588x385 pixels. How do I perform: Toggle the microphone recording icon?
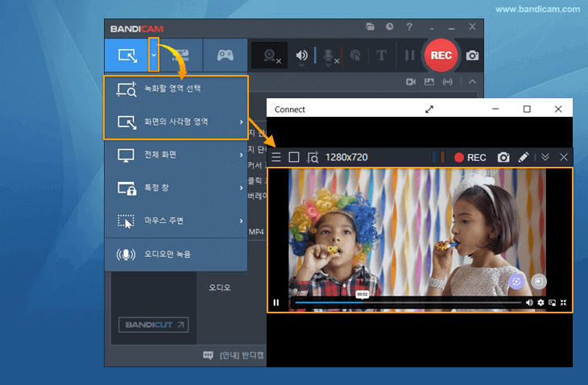click(x=329, y=56)
